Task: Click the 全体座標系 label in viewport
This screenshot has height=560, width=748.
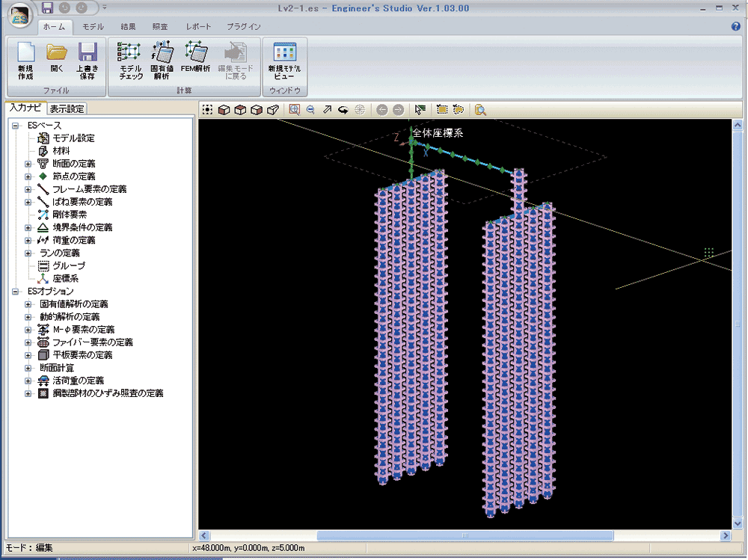Action: pos(438,134)
